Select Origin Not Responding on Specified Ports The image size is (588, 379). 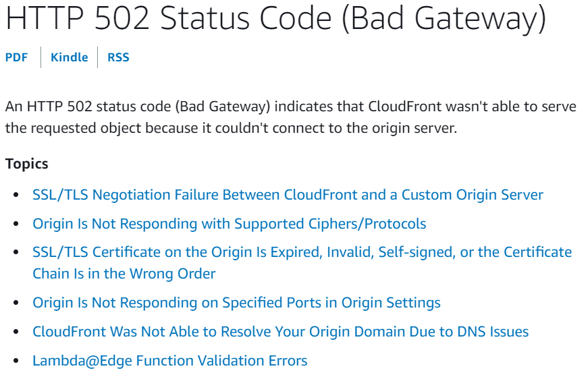coord(236,303)
